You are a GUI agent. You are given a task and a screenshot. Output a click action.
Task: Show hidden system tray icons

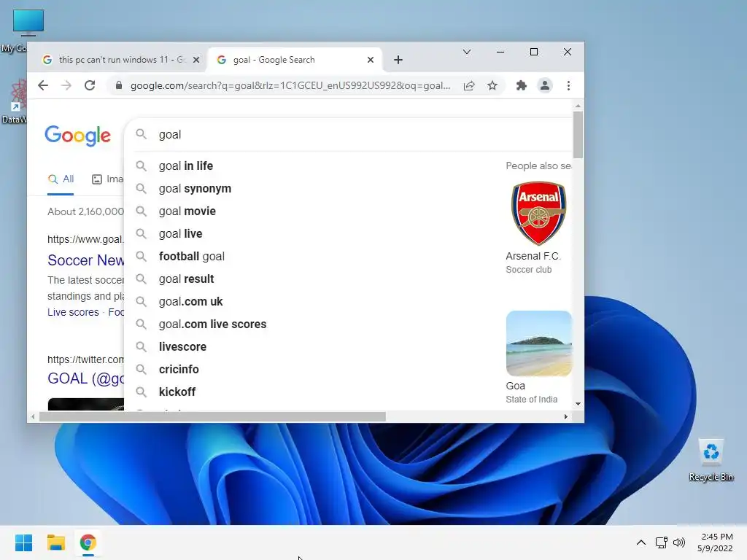coord(641,542)
